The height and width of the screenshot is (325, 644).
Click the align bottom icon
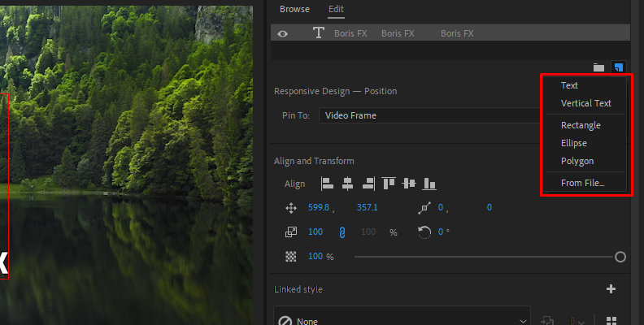(x=430, y=184)
